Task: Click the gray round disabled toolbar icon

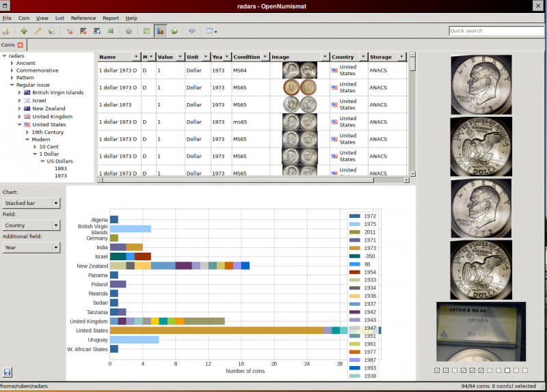Action: click(x=129, y=31)
